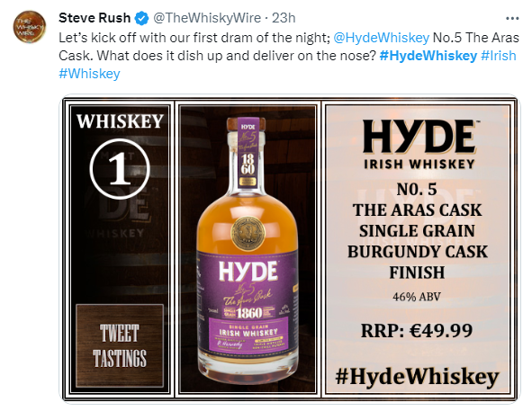Open Steve Rush's profile avatar
The width and height of the screenshot is (532, 411).
pyautogui.click(x=29, y=26)
